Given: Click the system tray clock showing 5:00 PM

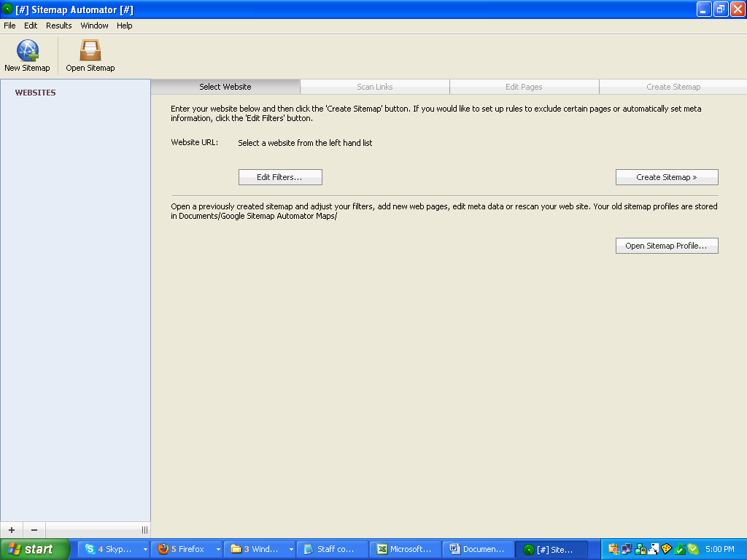Looking at the screenshot, I should tap(720, 549).
